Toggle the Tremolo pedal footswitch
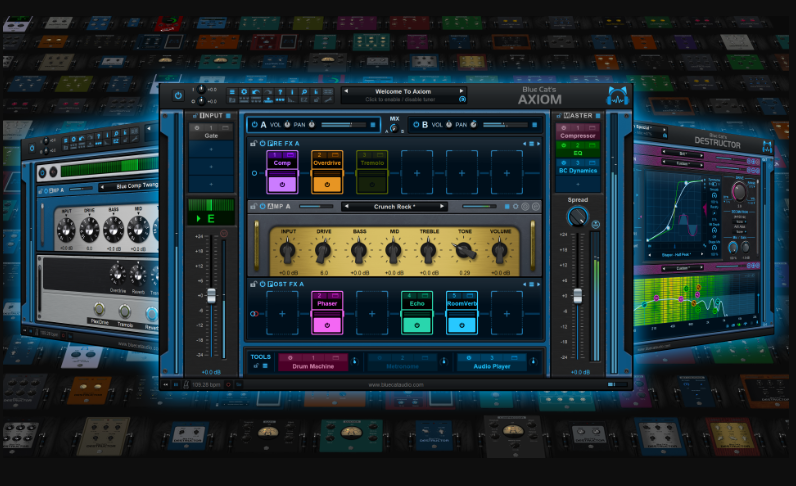The height and width of the screenshot is (486, 796). click(372, 184)
